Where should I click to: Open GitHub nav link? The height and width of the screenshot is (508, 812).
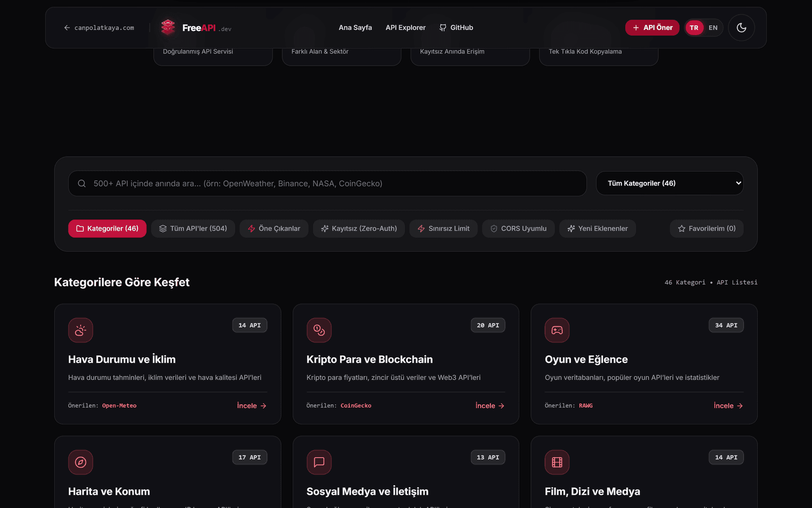[x=456, y=27]
